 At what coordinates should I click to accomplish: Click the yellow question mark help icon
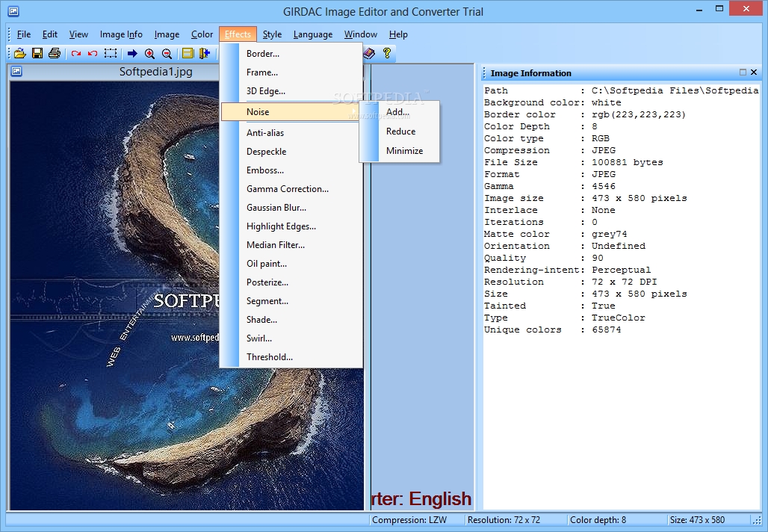click(x=386, y=53)
